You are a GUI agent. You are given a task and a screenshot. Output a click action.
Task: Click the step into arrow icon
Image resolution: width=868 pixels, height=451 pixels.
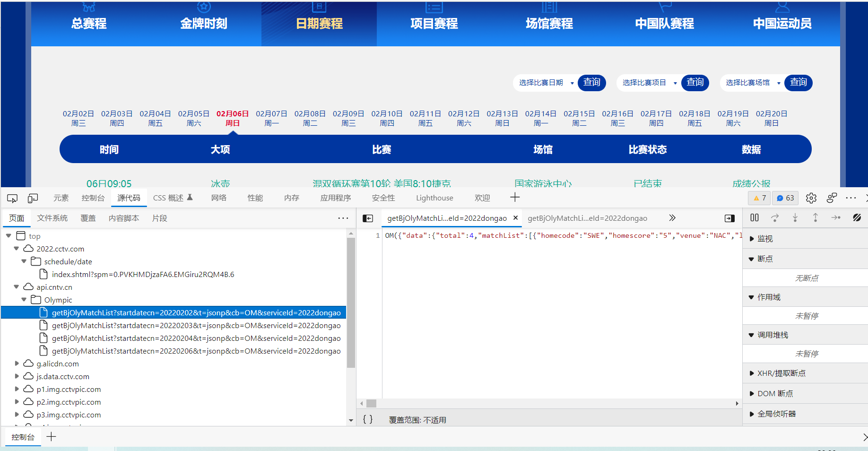[x=795, y=218]
